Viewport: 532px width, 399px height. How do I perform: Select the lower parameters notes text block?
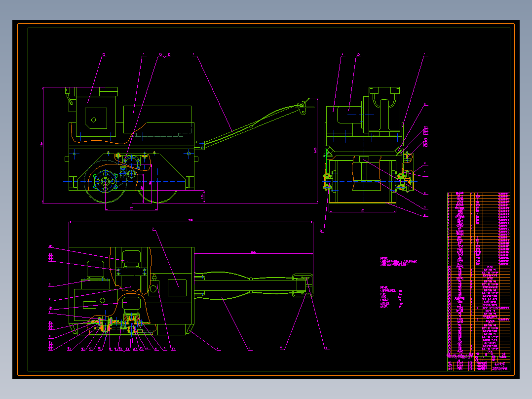[391, 297]
